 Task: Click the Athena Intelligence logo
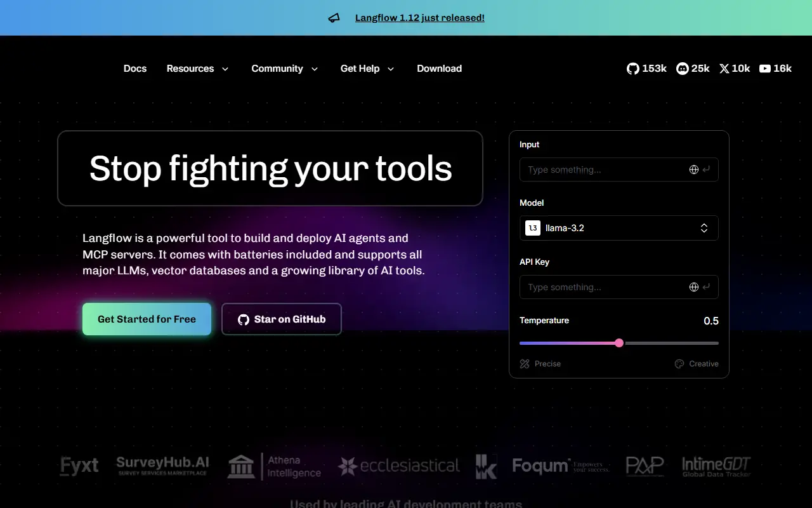(x=275, y=467)
